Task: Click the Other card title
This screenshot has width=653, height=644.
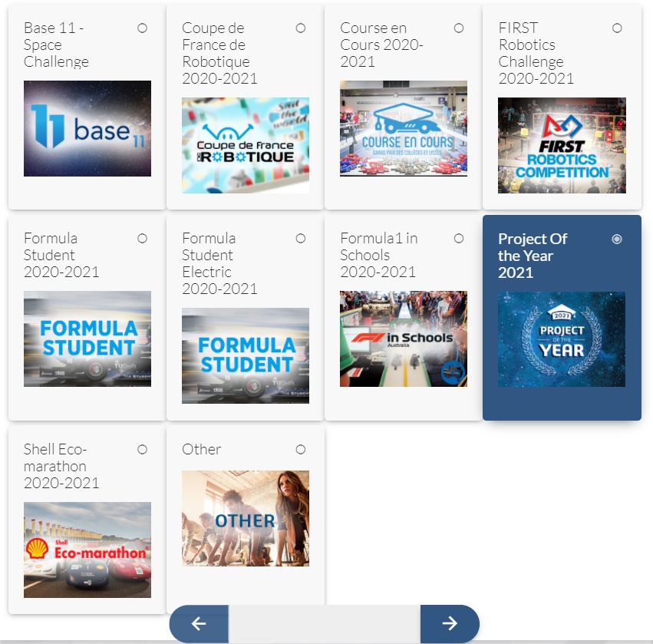Action: pos(202,450)
